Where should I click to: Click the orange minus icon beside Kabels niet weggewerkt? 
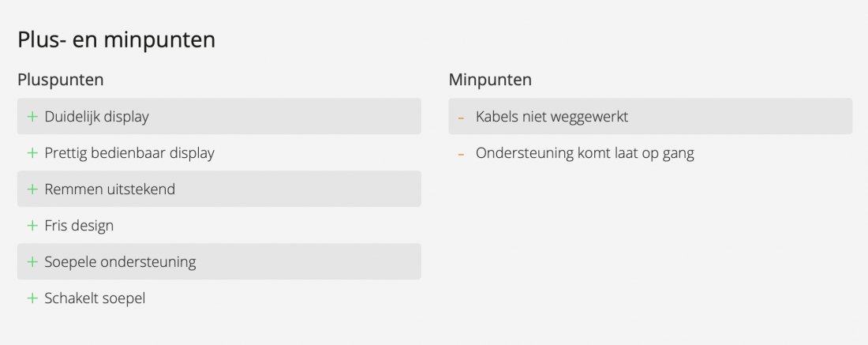click(461, 118)
